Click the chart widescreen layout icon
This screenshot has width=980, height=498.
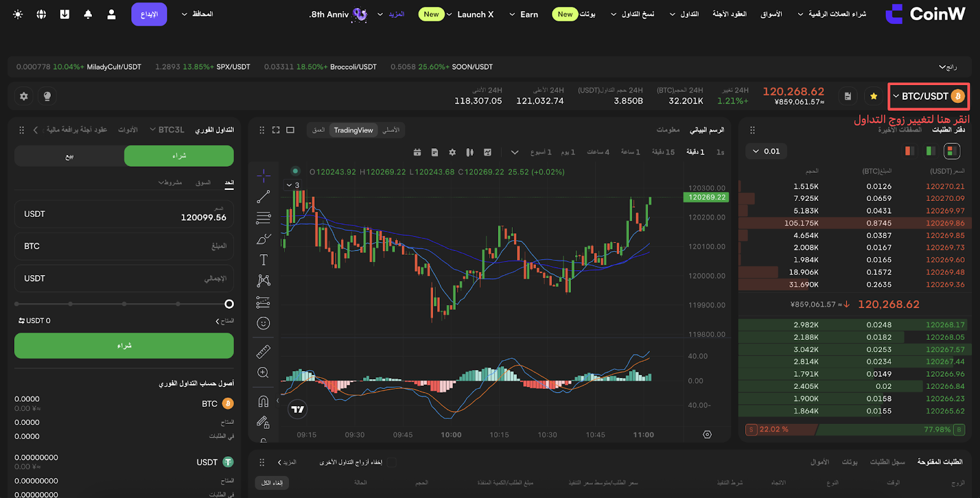pyautogui.click(x=290, y=130)
